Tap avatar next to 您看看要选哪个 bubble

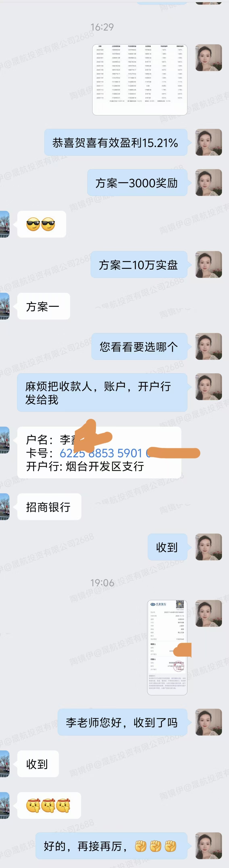(208, 346)
